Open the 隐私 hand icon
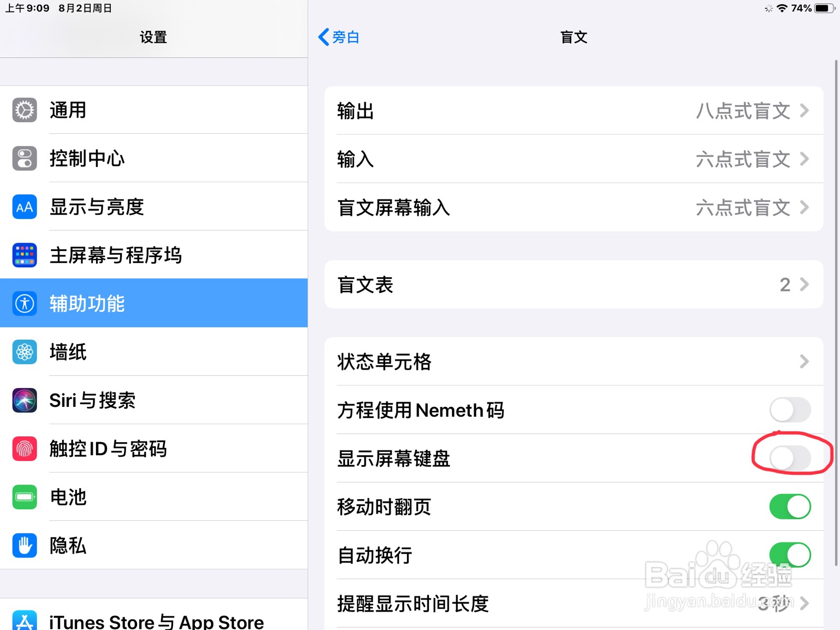The width and height of the screenshot is (840, 630). (x=25, y=545)
